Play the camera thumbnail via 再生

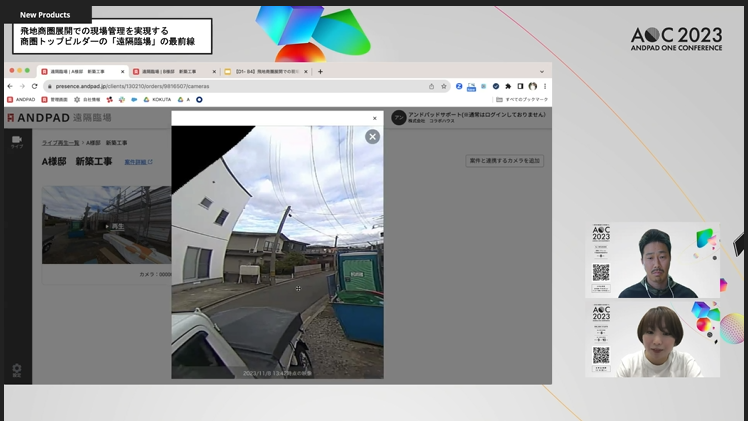pyautogui.click(x=114, y=226)
